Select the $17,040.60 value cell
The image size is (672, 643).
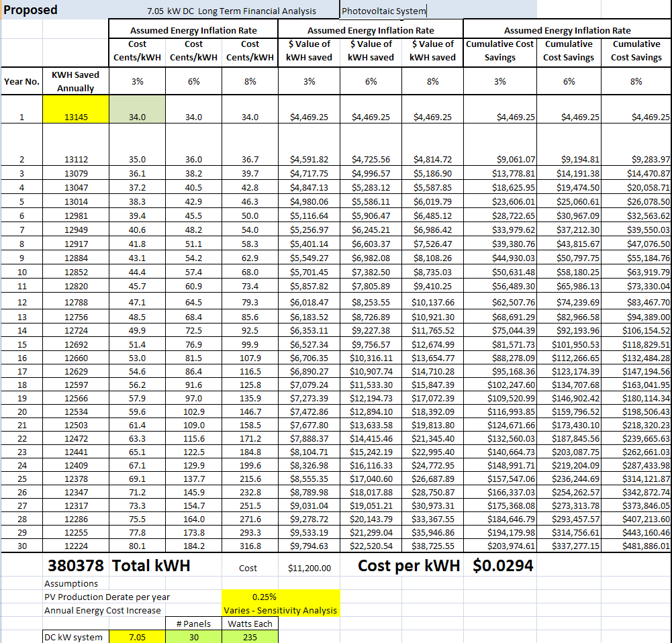click(x=371, y=479)
